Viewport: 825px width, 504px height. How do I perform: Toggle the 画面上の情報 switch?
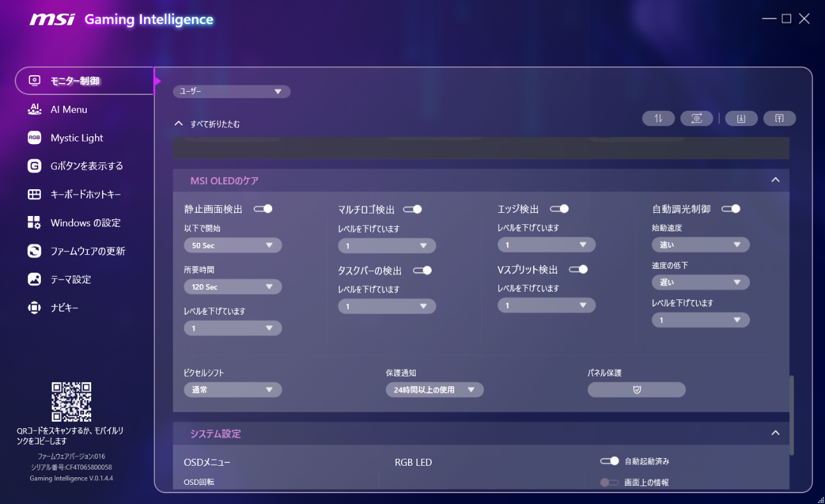(x=610, y=482)
